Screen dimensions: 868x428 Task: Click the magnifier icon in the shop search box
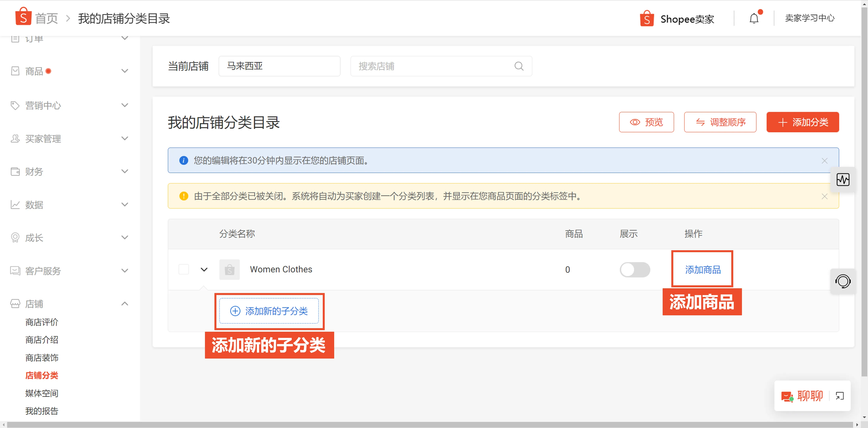[519, 66]
